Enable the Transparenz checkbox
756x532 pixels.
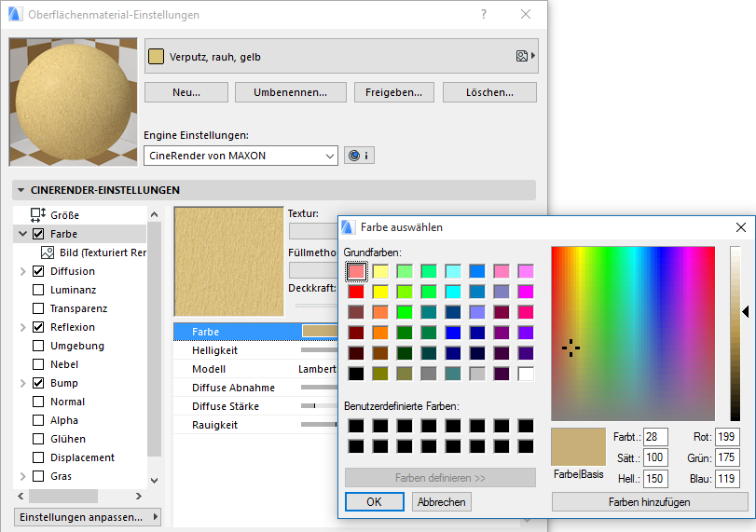point(38,308)
